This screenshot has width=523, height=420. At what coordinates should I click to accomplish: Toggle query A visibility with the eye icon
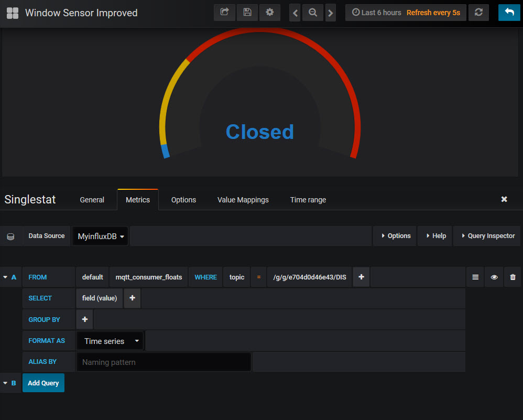click(x=494, y=277)
